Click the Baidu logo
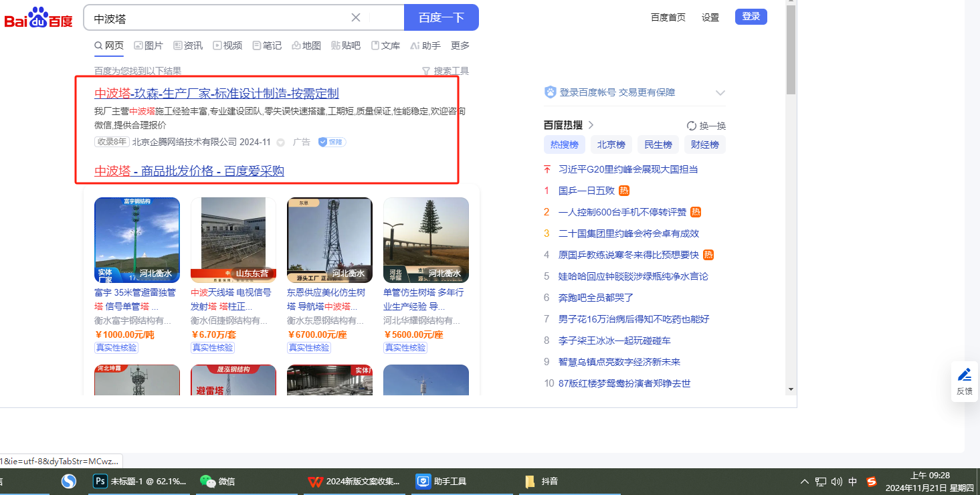 38,18
